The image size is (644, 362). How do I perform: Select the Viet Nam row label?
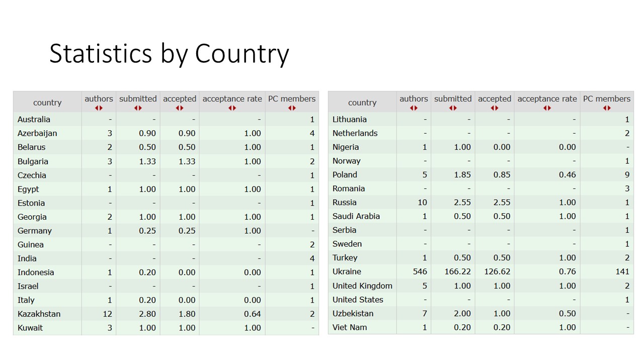[349, 327]
